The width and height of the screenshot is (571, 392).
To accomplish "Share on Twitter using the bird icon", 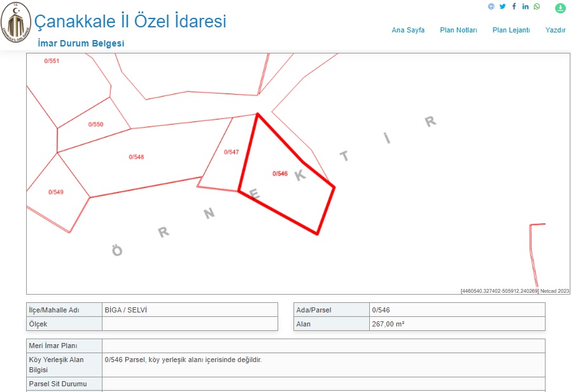I will (502, 6).
